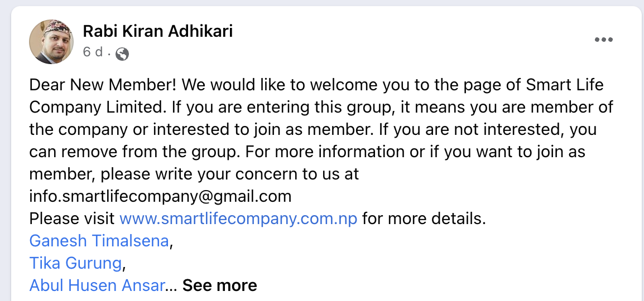Screen dimensions: 644x301
Task: Click the "Please visit" text
Action: pos(73,218)
